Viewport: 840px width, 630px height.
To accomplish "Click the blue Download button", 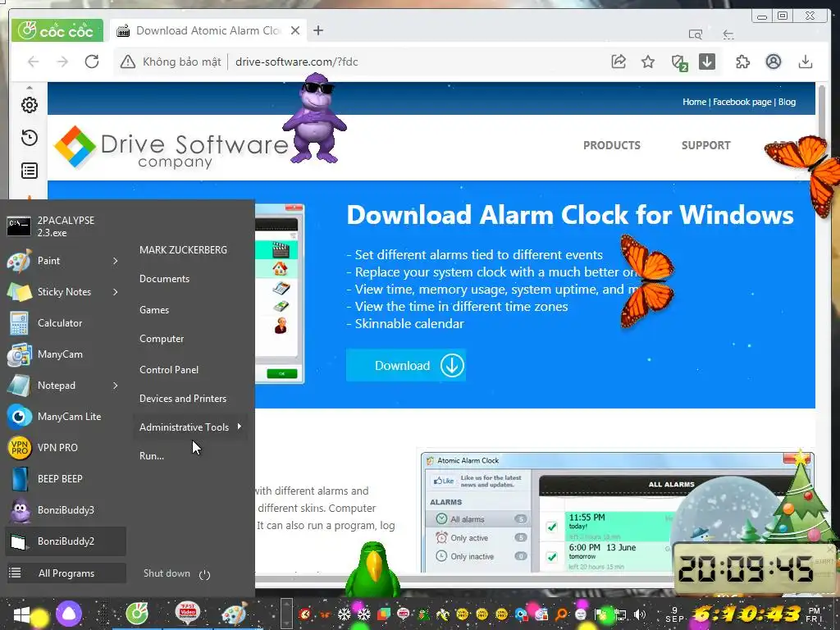I will coord(405,365).
